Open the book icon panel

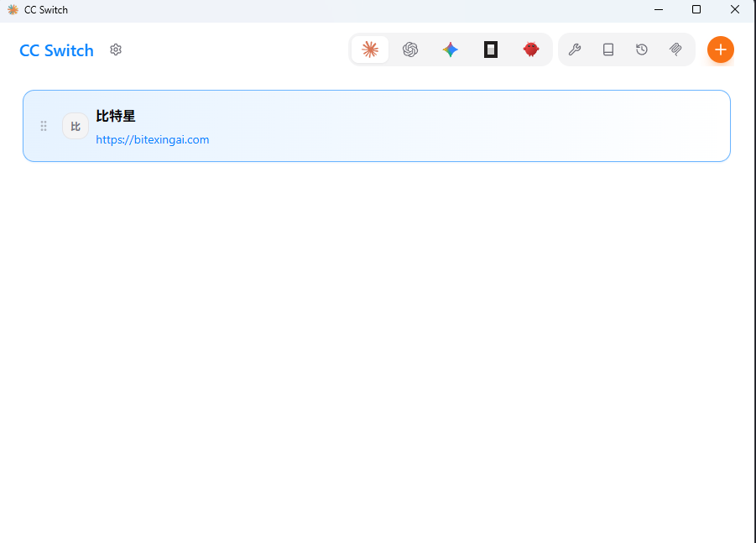pyautogui.click(x=608, y=50)
